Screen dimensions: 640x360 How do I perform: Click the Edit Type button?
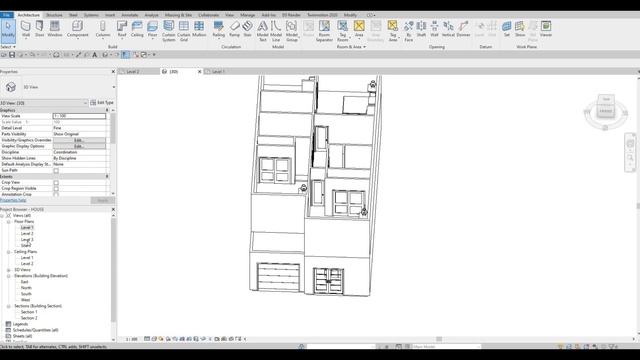(x=102, y=103)
